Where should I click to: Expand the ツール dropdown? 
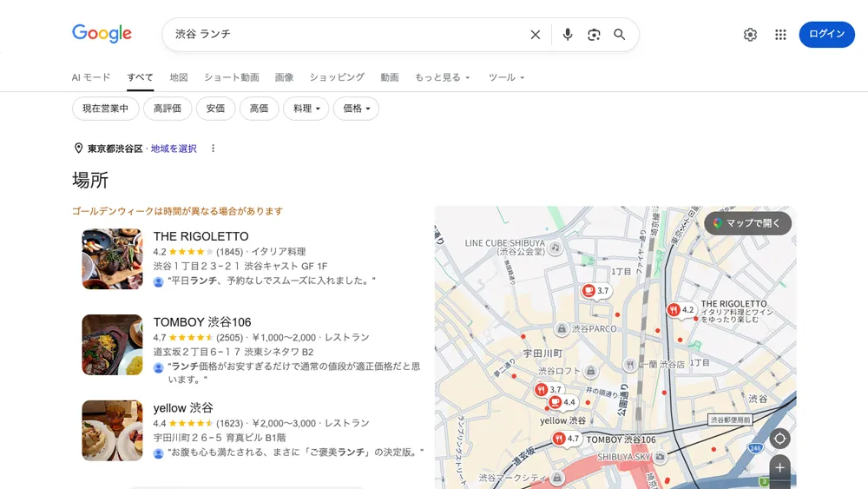[506, 77]
